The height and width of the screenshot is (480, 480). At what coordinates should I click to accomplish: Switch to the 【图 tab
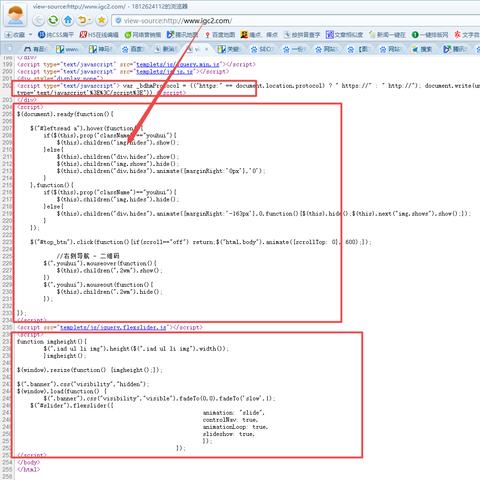pos(358,49)
